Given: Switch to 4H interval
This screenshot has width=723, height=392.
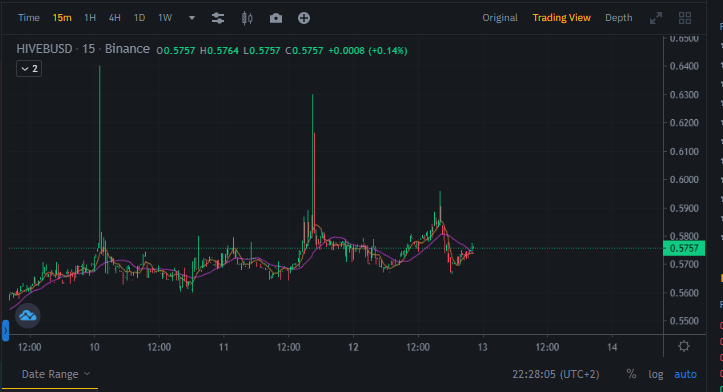Looking at the screenshot, I should [114, 18].
